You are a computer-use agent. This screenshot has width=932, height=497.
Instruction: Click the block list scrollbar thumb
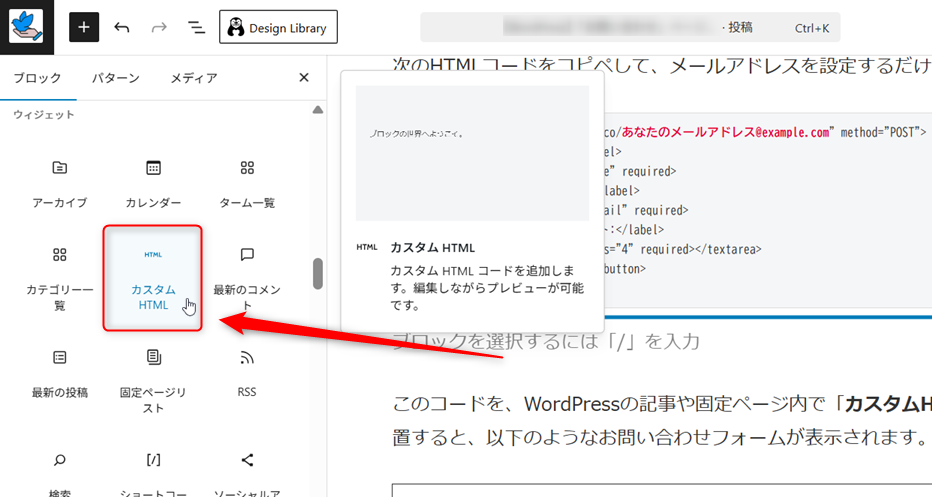(318, 273)
